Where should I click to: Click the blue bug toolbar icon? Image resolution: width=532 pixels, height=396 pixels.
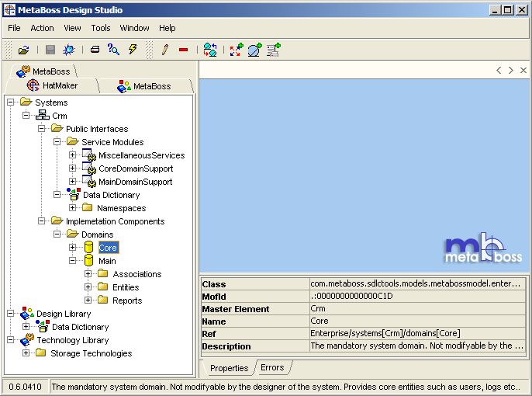[69, 50]
